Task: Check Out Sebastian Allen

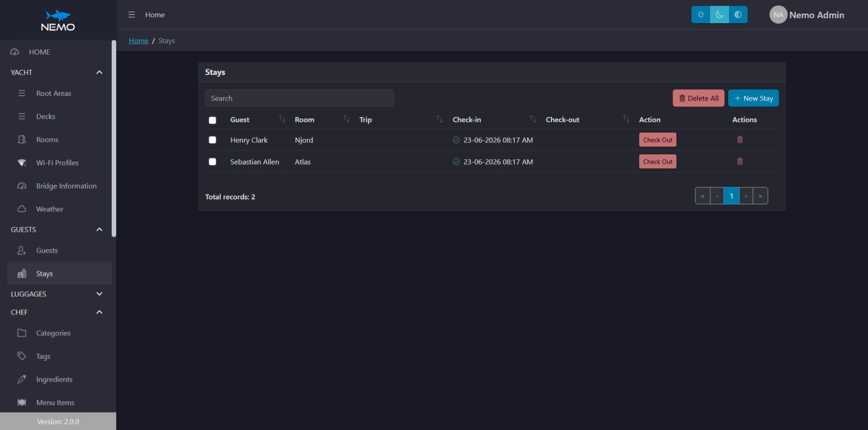Action: [x=658, y=162]
